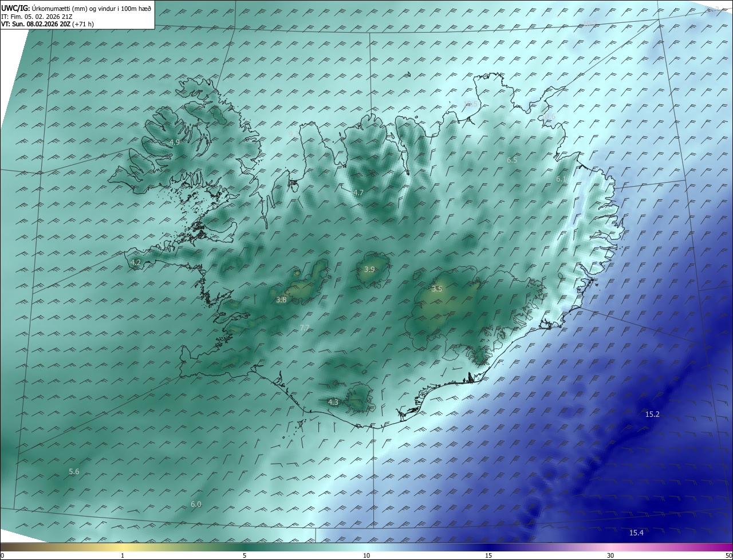Click the value label 3.5 on the large glacier
Screen dimensions: 733x560
[437, 289]
